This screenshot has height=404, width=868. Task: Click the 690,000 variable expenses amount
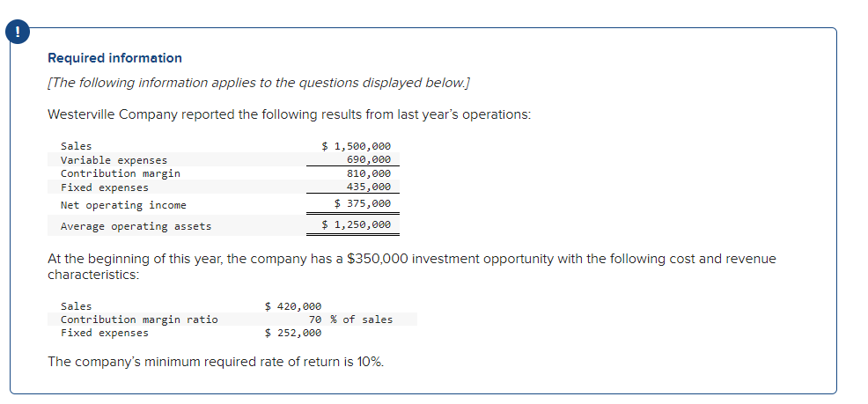[x=368, y=159]
